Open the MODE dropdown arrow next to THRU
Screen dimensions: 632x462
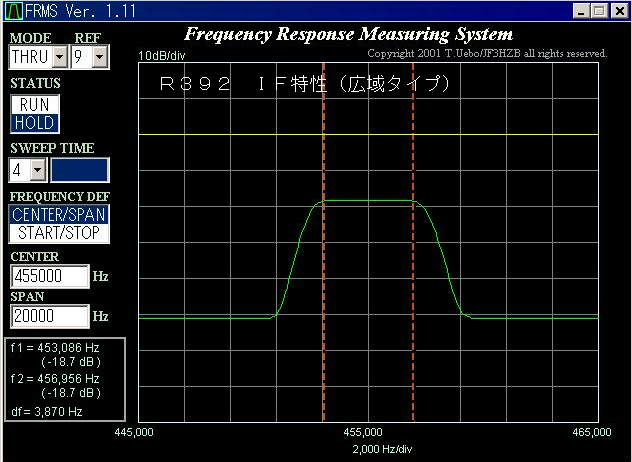point(60,57)
